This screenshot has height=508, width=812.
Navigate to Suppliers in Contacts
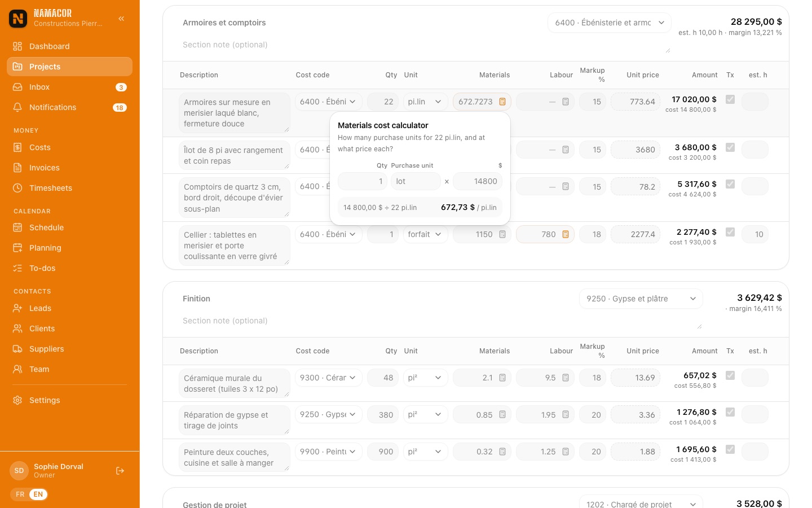[x=69, y=349]
